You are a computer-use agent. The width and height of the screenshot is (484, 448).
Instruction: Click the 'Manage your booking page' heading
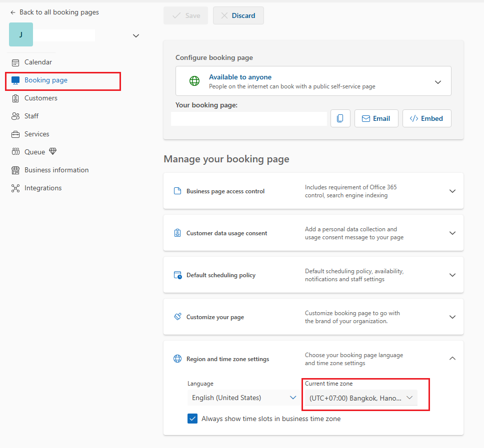tap(226, 159)
